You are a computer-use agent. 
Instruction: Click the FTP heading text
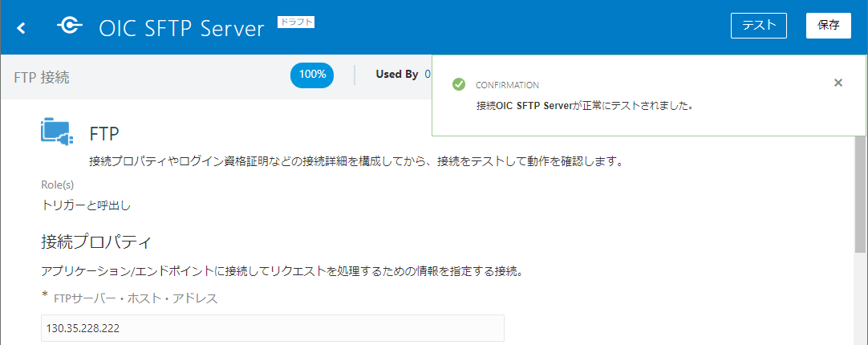(104, 133)
